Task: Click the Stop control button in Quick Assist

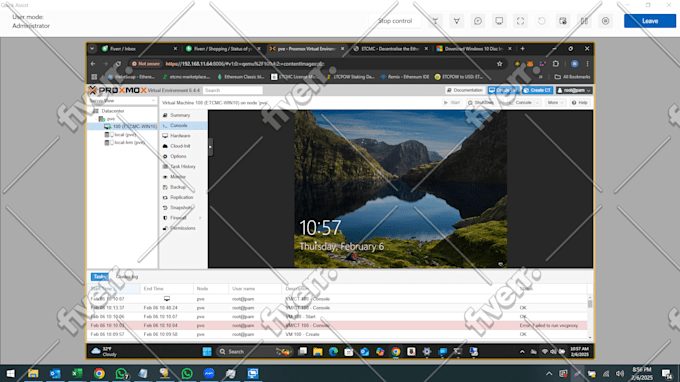Action: click(x=395, y=21)
